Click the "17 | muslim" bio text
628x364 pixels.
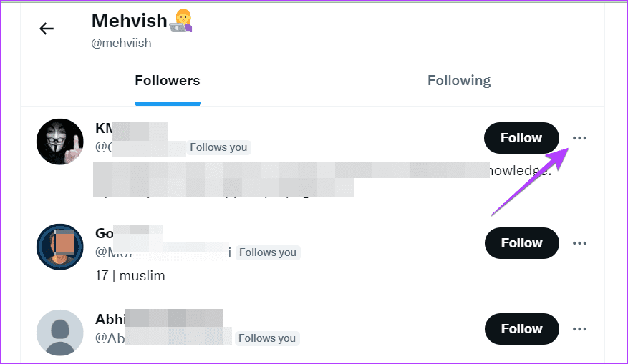[x=130, y=275]
